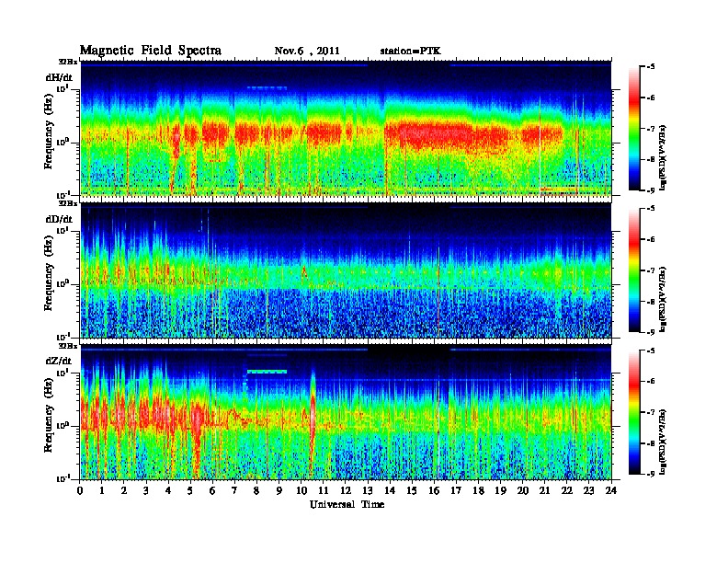Click hour 4 on the Universal Time axis
Image resolution: width=728 pixels, height=563 pixels.
tap(168, 491)
